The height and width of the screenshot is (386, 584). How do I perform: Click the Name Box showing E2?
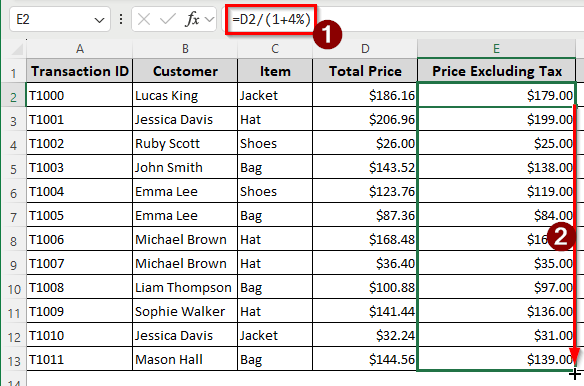click(x=60, y=19)
